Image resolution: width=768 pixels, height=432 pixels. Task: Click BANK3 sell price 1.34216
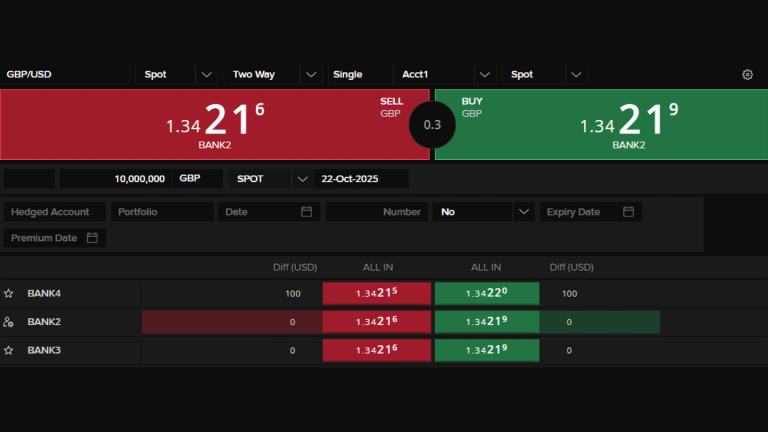pos(377,350)
